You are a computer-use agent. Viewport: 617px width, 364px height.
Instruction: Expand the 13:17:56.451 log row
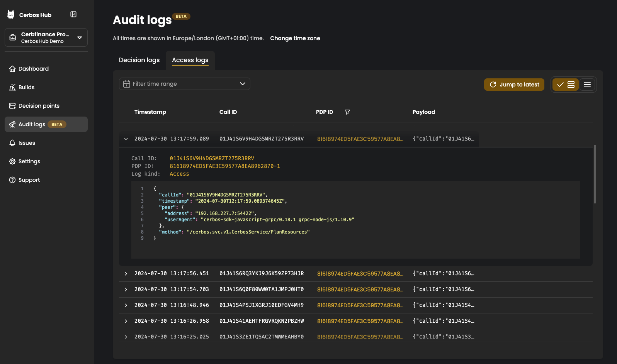pos(126,274)
